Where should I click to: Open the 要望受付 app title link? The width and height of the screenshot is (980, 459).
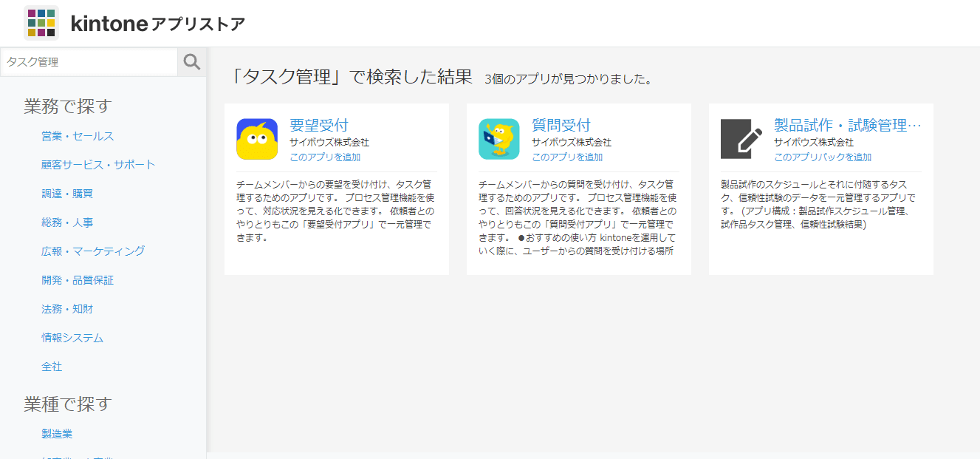click(x=319, y=125)
